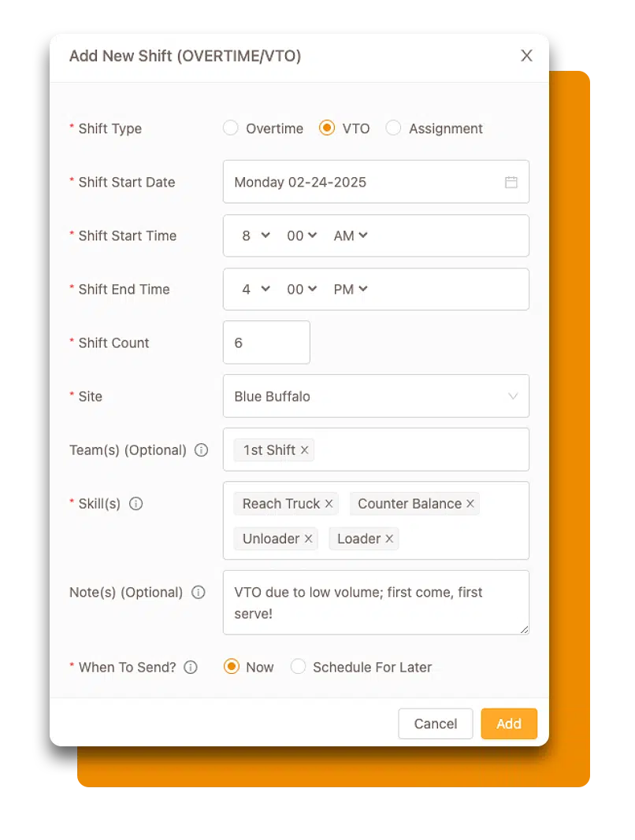The height and width of the screenshot is (840, 635).
Task: Open the Shift Start Time hour dropdown
Action: point(255,235)
